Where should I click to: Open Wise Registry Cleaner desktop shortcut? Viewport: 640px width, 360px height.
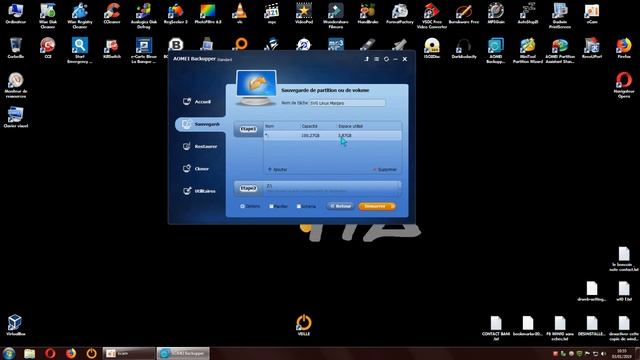pyautogui.click(x=80, y=15)
